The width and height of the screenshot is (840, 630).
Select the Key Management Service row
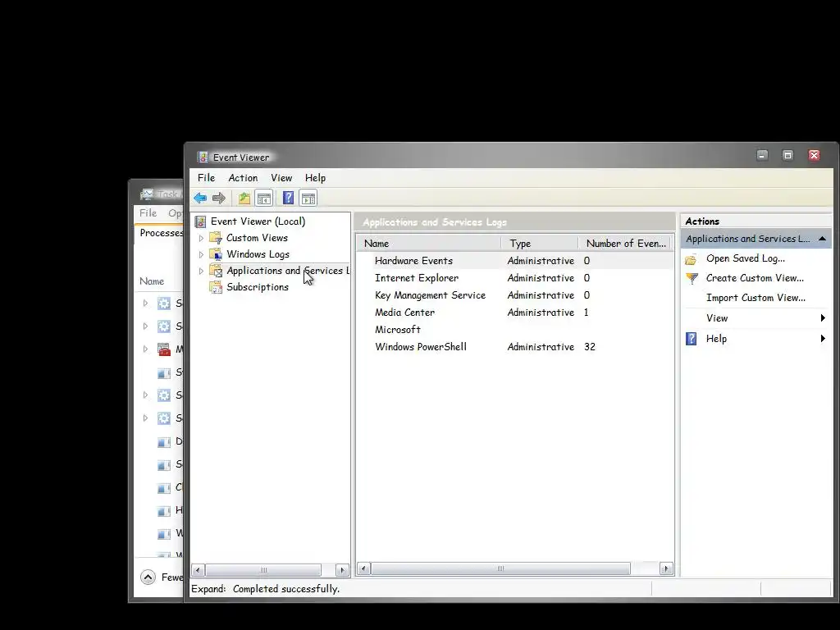515,295
